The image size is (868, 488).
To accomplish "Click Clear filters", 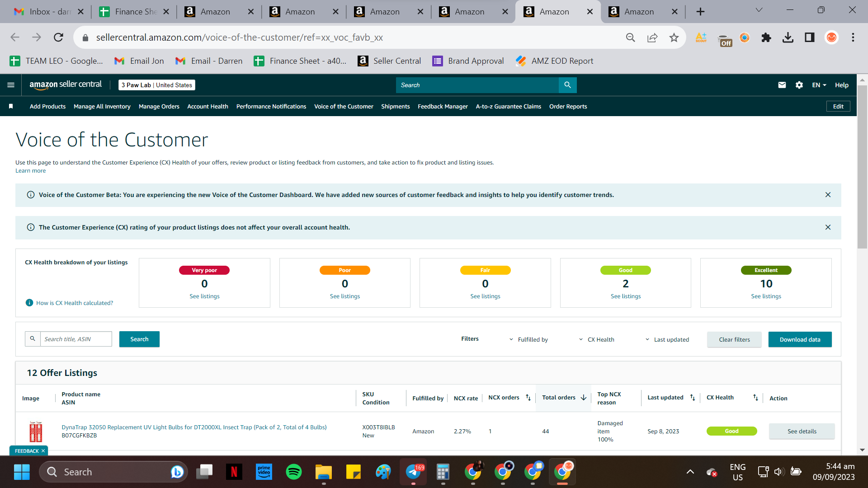I will [x=734, y=339].
